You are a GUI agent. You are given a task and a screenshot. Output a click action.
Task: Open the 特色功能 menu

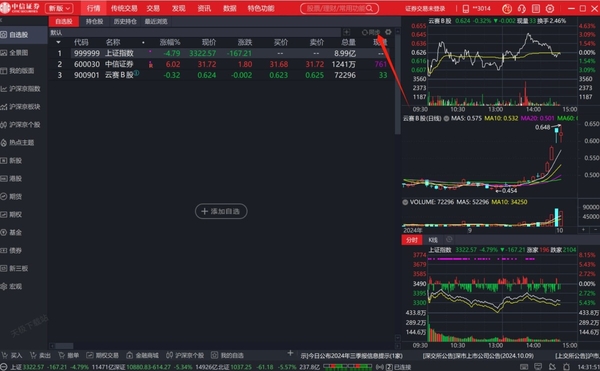(261, 8)
